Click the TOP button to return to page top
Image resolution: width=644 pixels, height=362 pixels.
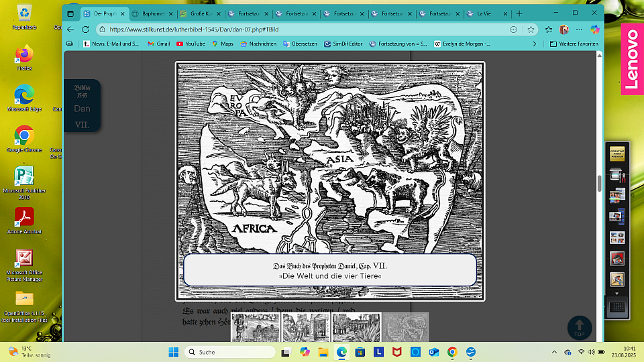coord(579,327)
